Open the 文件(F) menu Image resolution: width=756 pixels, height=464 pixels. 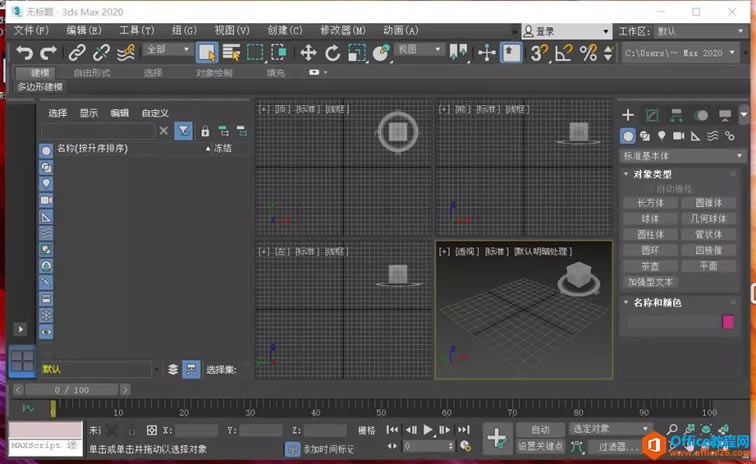(x=31, y=30)
